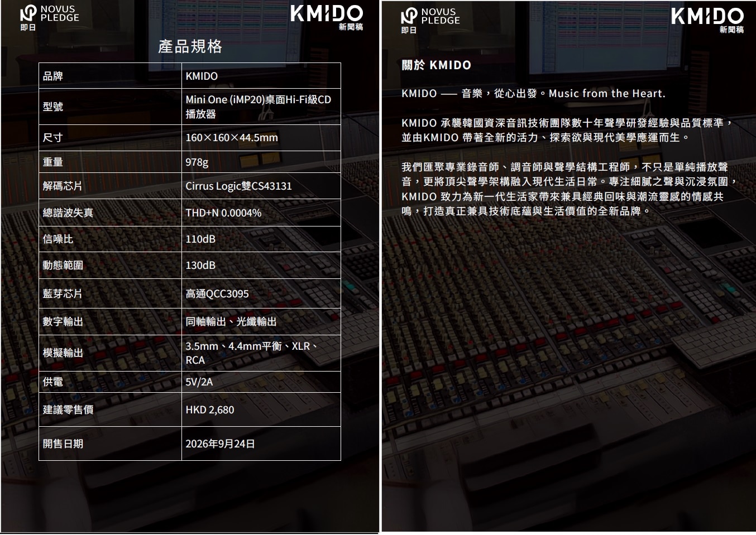756x535 pixels.
Task: Click the Novus Pledge logo on the left page
Action: pyautogui.click(x=49, y=13)
